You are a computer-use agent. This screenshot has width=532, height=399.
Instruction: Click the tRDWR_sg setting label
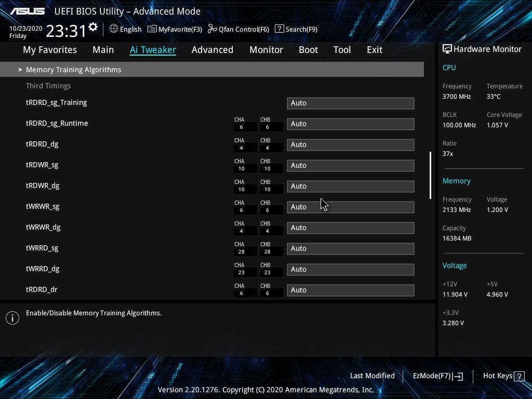point(42,165)
